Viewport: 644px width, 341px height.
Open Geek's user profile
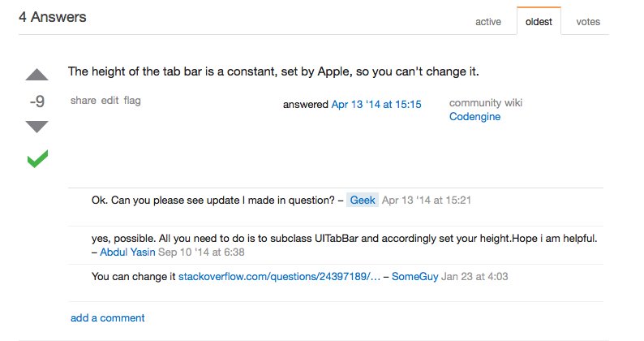(x=363, y=200)
